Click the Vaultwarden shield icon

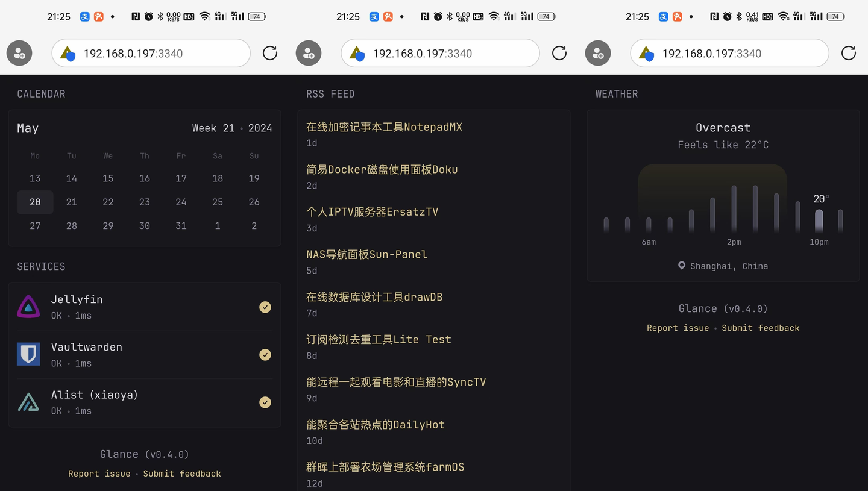click(28, 354)
